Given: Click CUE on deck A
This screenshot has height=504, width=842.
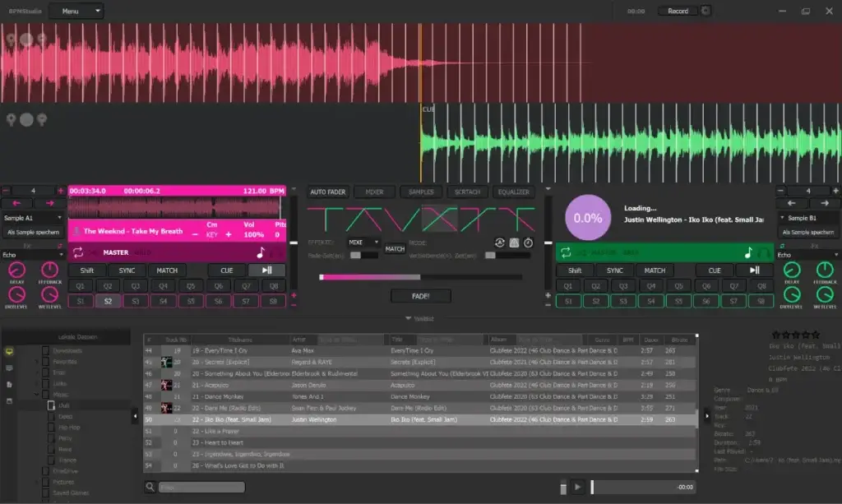Looking at the screenshot, I should click(x=227, y=270).
